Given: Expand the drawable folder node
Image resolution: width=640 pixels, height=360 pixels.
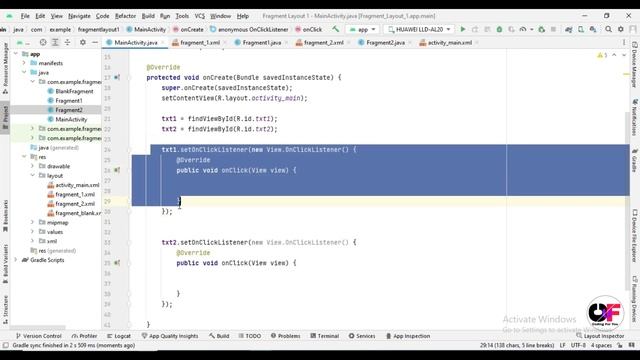Looking at the screenshot, I should (33, 166).
